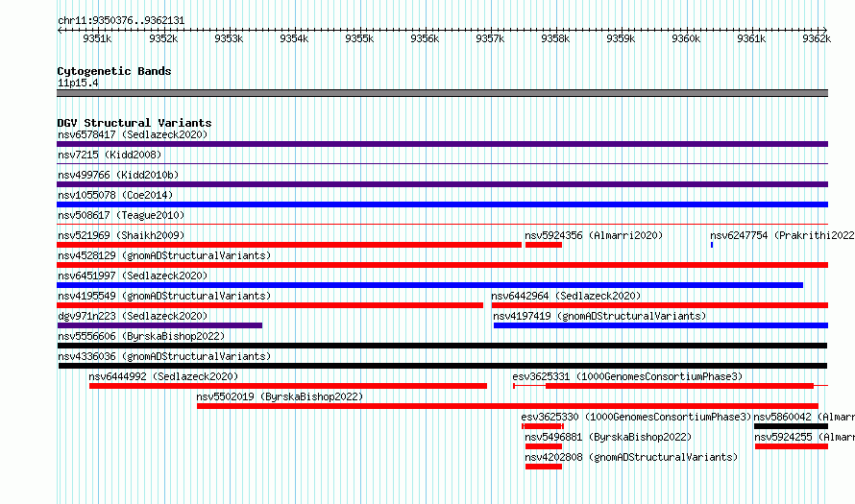Screen dimensions: 855x504
Task: Click the red nsv4195549 variant bar
Action: [270, 305]
